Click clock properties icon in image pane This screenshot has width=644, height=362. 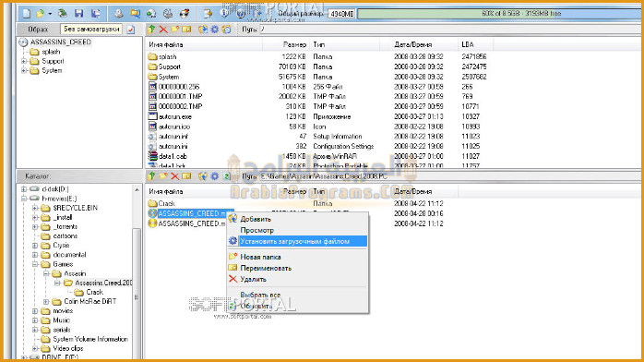click(226, 30)
